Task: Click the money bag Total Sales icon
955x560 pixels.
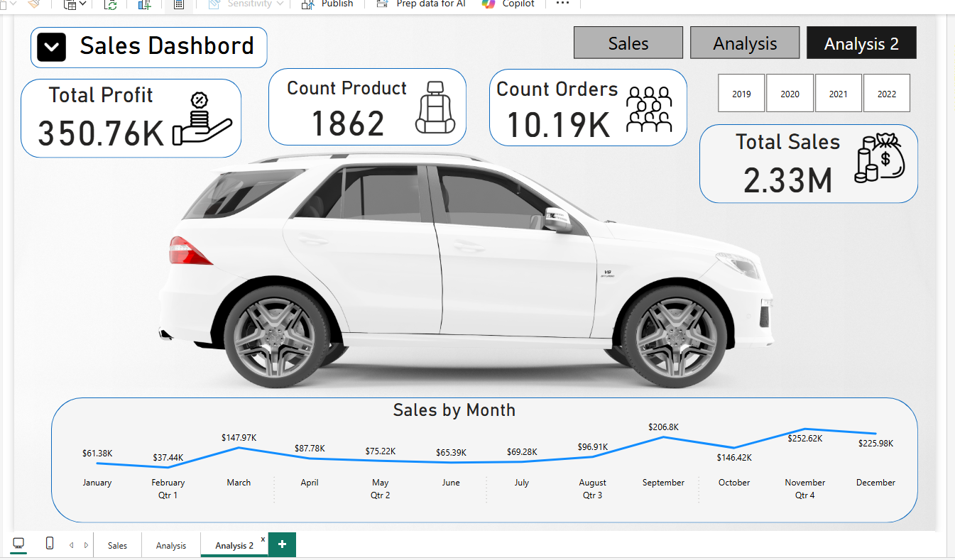Action: click(880, 159)
